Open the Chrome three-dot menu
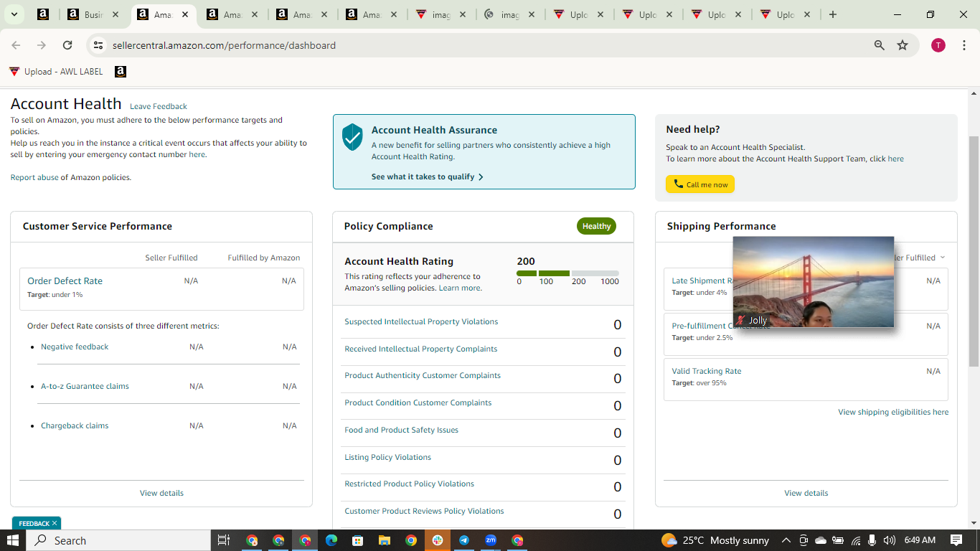 click(x=963, y=45)
